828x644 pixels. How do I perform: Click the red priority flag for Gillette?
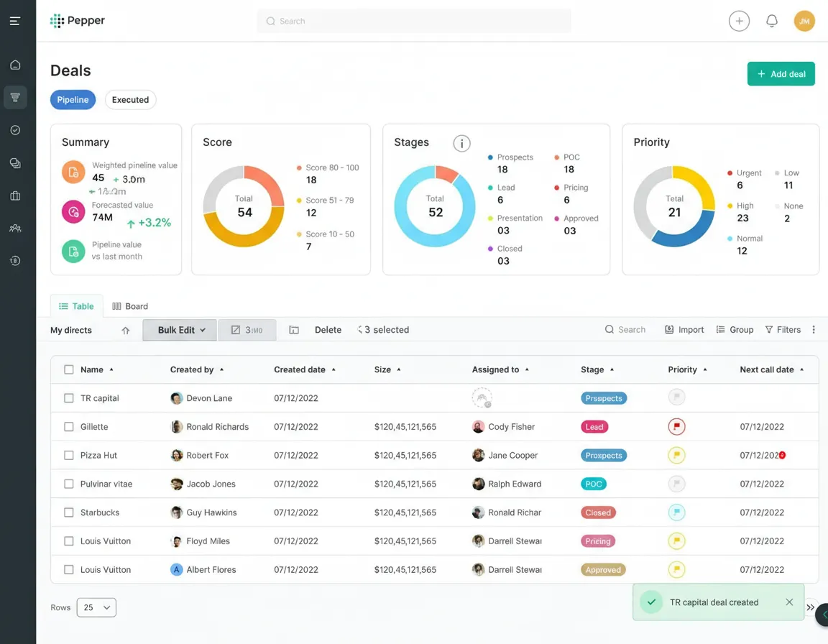point(676,426)
